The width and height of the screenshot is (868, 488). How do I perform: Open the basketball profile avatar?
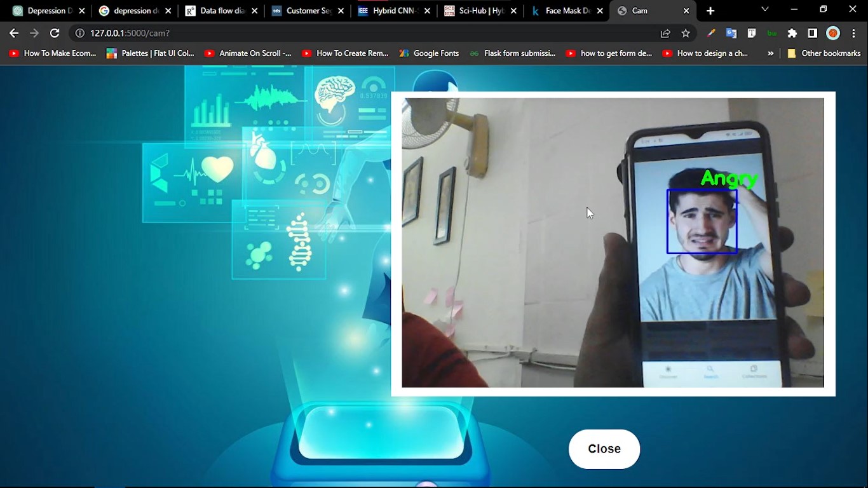tap(833, 33)
